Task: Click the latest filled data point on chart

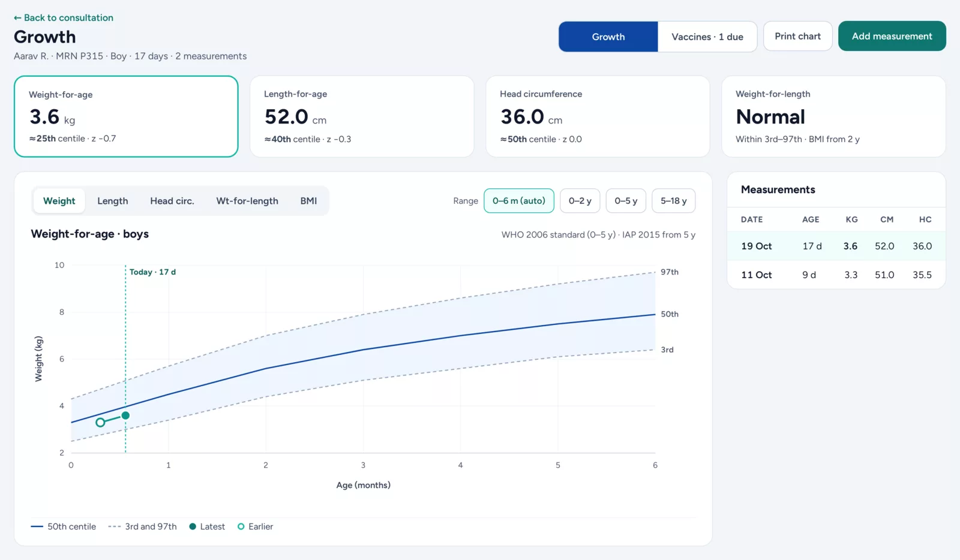Action: (125, 416)
